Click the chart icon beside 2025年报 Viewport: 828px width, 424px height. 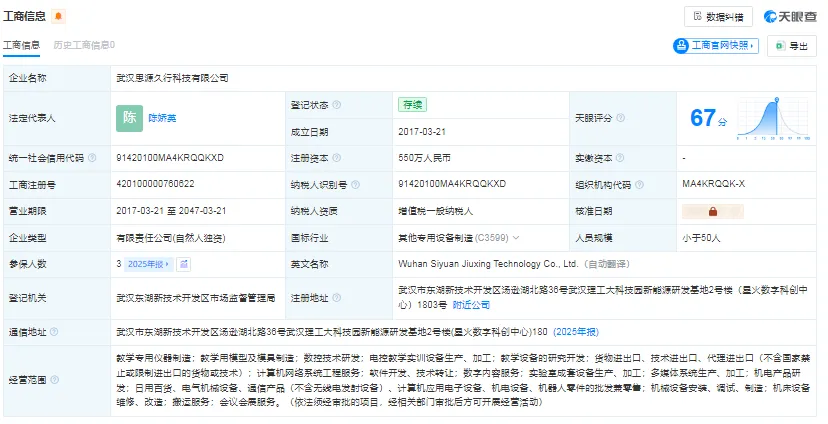click(x=183, y=264)
